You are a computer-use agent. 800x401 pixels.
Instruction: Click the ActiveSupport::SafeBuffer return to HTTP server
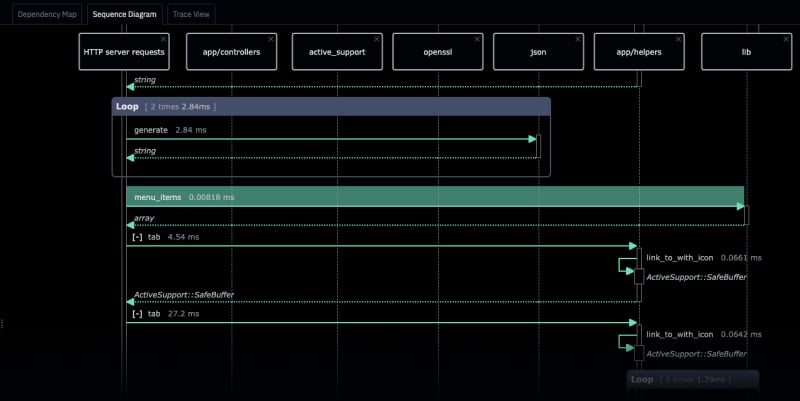coord(184,295)
